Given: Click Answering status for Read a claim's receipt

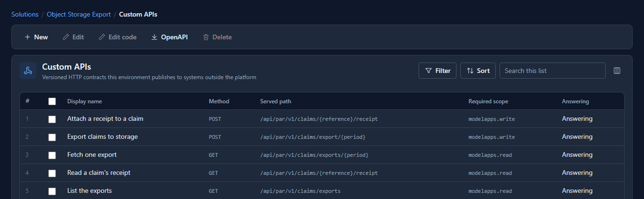Looking at the screenshot, I should pyautogui.click(x=577, y=172).
